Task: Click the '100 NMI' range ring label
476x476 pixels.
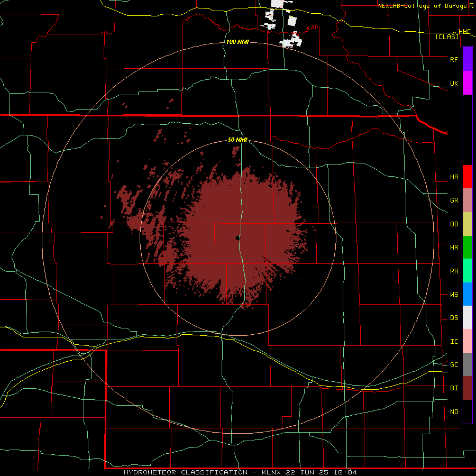Action: click(x=237, y=42)
